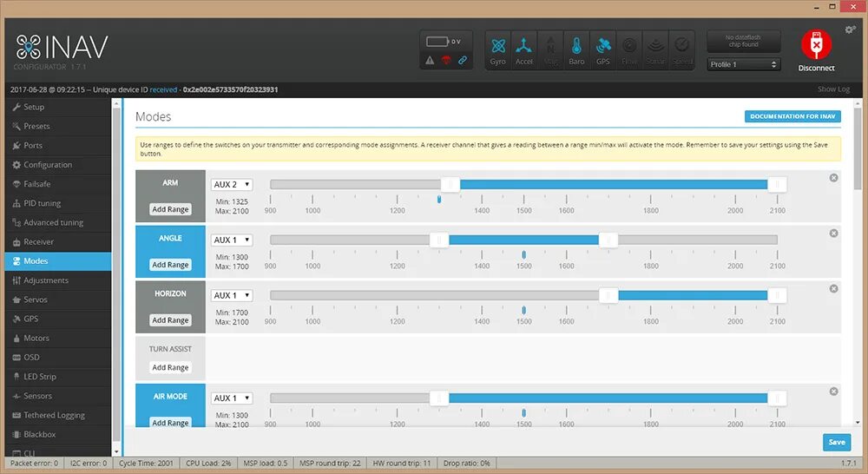Viewport: 868px width, 474px height.
Task: Open the Servos tab
Action: click(58, 300)
